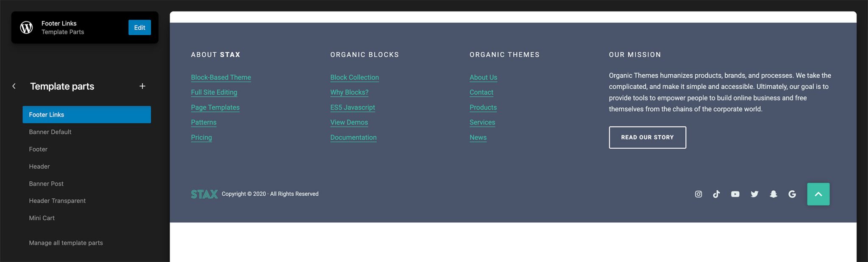Click the Organic Themes mission paragraph
The width and height of the screenshot is (868, 262).
720,92
